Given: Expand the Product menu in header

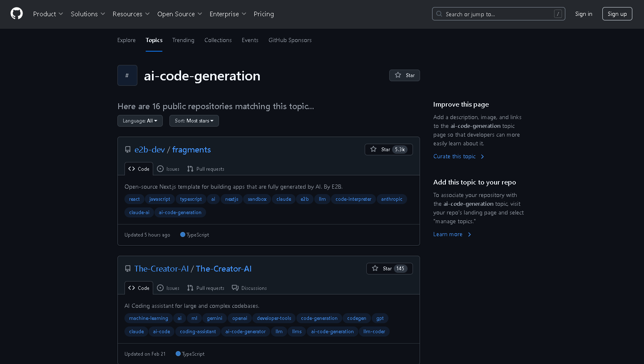Looking at the screenshot, I should pos(48,14).
